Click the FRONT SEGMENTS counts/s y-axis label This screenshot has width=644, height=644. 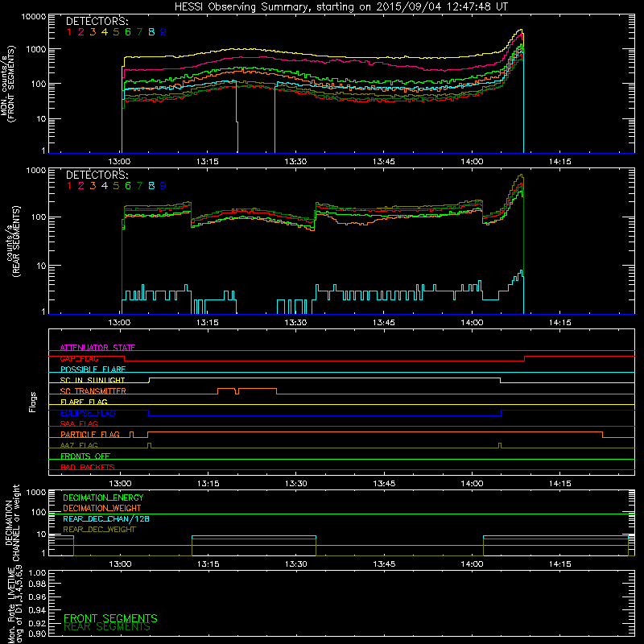(7, 85)
